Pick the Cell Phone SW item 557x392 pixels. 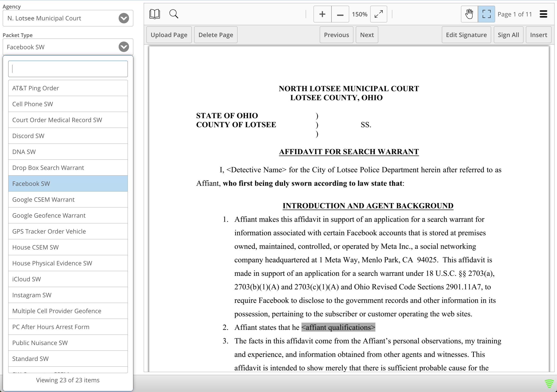[68, 104]
